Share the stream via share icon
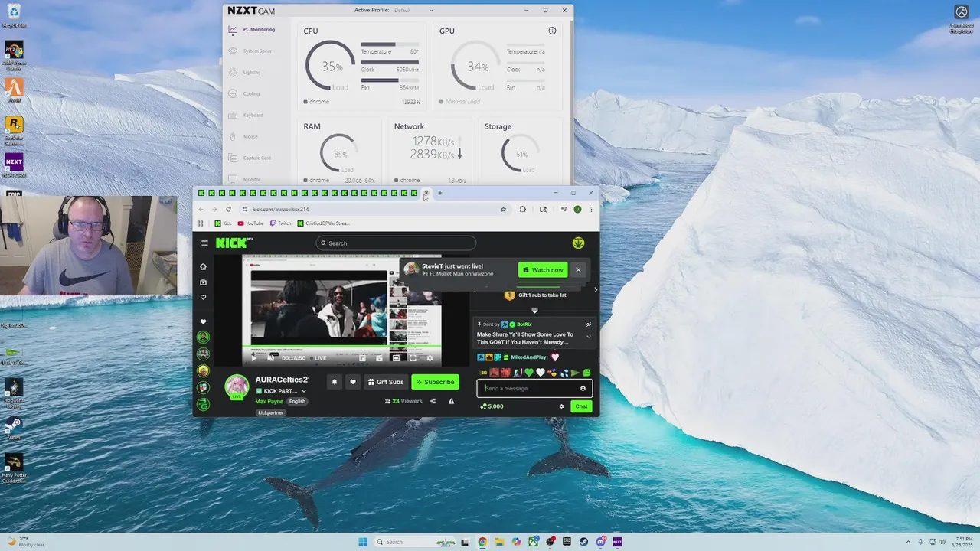The width and height of the screenshot is (980, 551). 433,401
